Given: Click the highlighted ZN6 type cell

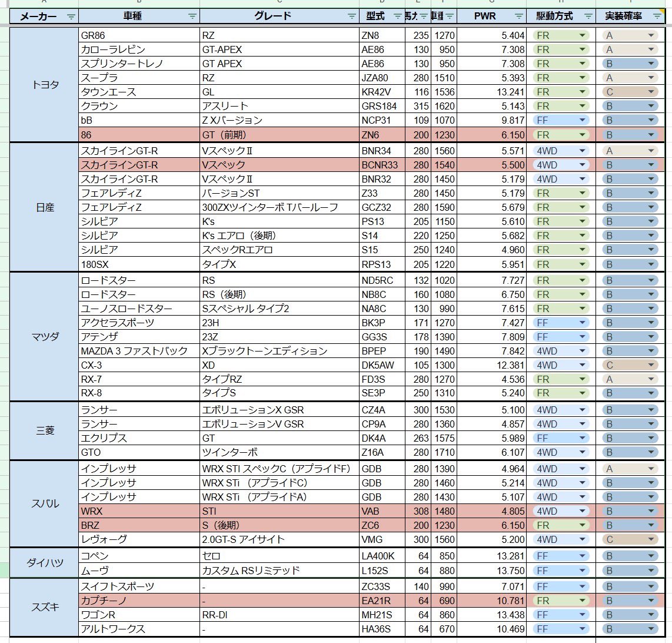Looking at the screenshot, I should pyautogui.click(x=382, y=135).
